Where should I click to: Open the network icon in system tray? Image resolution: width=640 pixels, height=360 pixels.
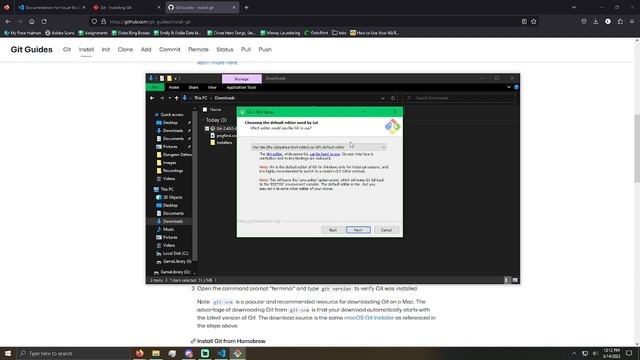[x=585, y=353]
